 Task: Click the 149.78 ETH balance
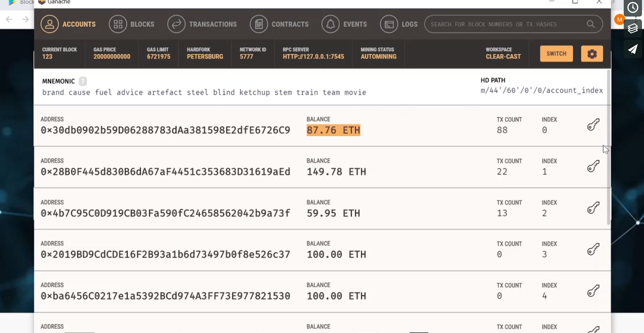[336, 172]
